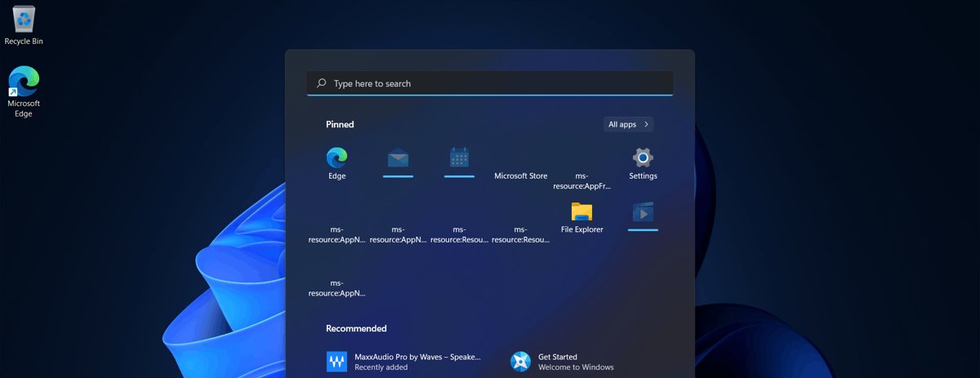This screenshot has height=378, width=980.
Task: Open the pinned File Explorer folder
Action: 582,217
